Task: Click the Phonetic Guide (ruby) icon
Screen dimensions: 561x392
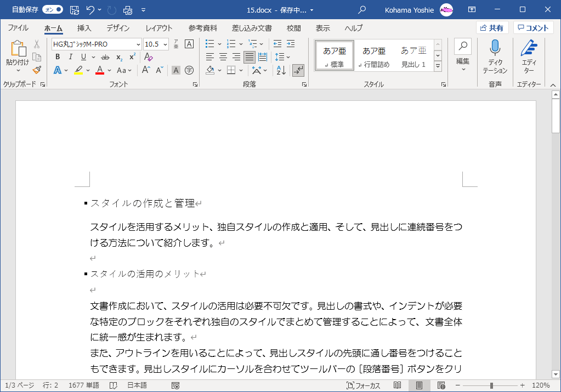Action: click(176, 44)
